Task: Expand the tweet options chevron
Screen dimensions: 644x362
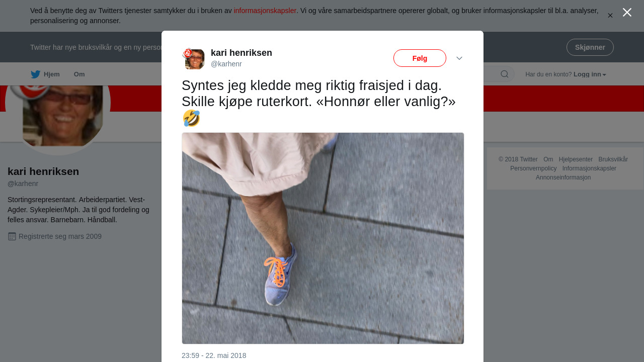Action: 459,58
